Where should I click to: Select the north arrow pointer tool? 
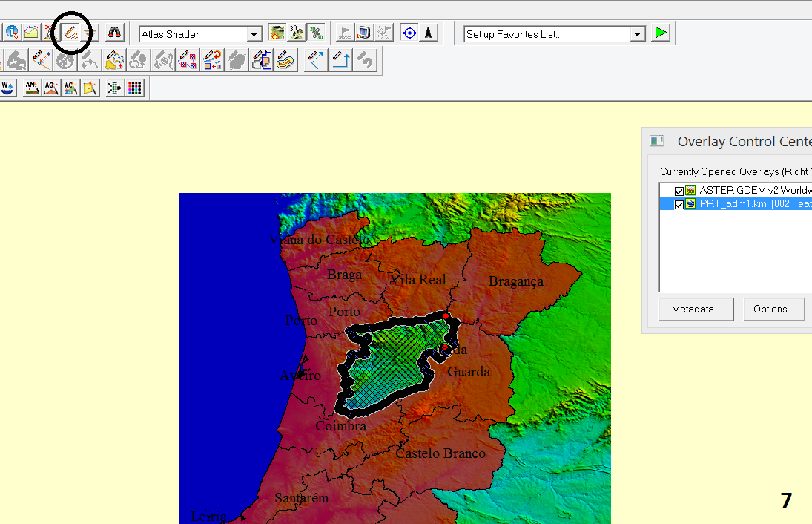point(429,32)
